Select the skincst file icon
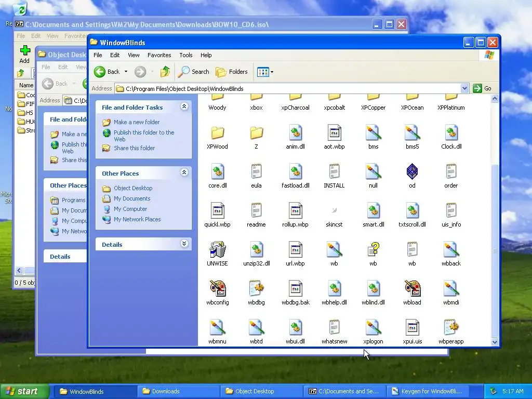The height and width of the screenshot is (399, 532). click(x=334, y=210)
